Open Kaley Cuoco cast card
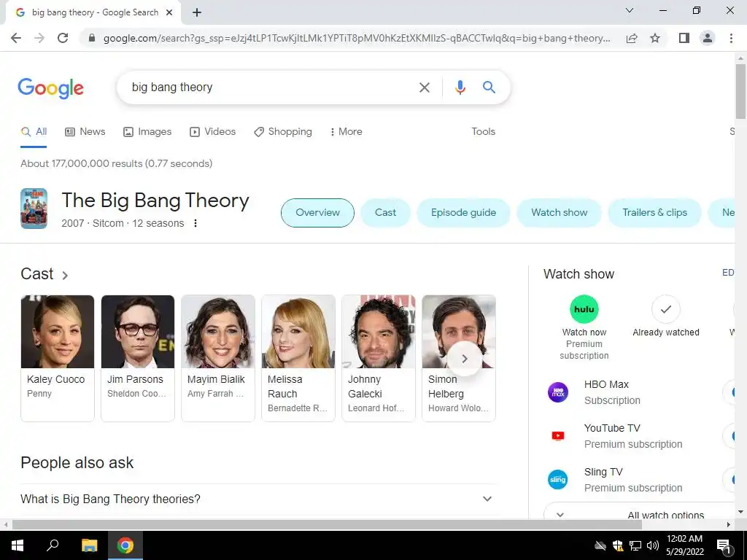The image size is (747, 560). pyautogui.click(x=58, y=358)
